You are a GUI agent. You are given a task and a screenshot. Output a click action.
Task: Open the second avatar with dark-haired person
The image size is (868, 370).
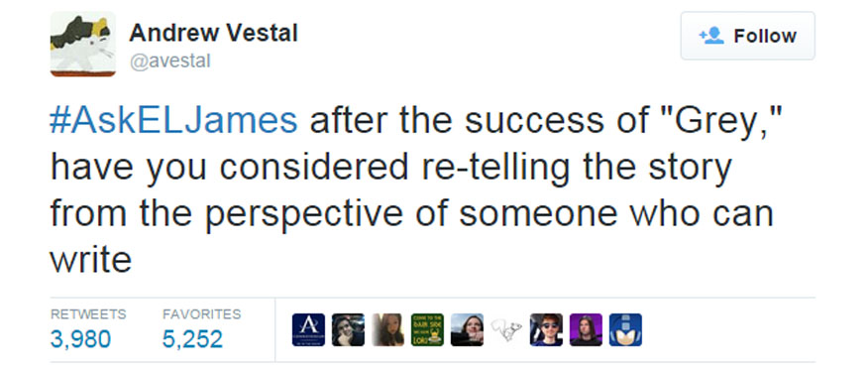(x=348, y=329)
